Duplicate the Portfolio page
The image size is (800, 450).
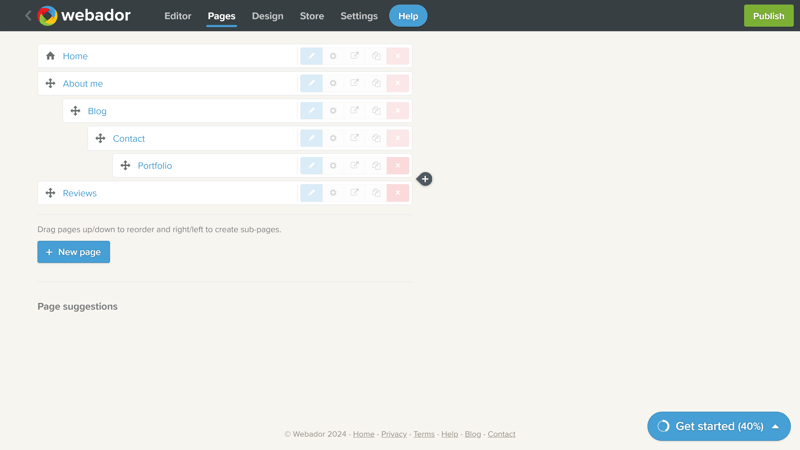pos(376,166)
